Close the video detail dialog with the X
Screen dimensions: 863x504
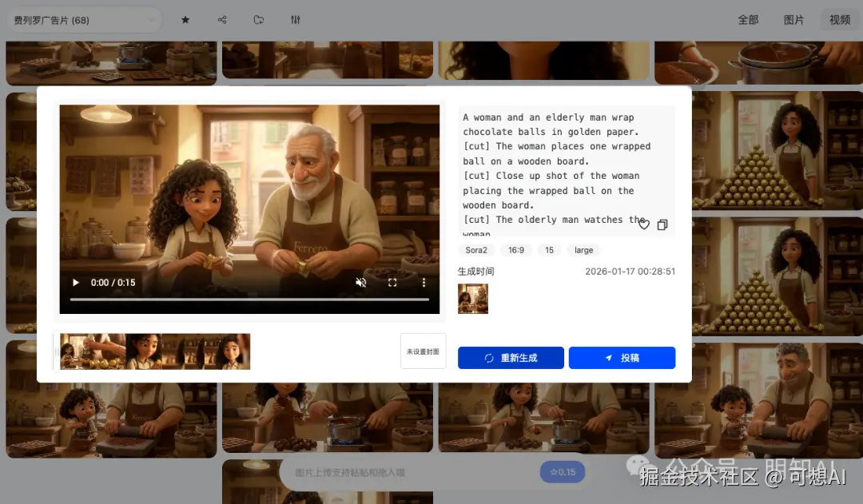point(696,81)
